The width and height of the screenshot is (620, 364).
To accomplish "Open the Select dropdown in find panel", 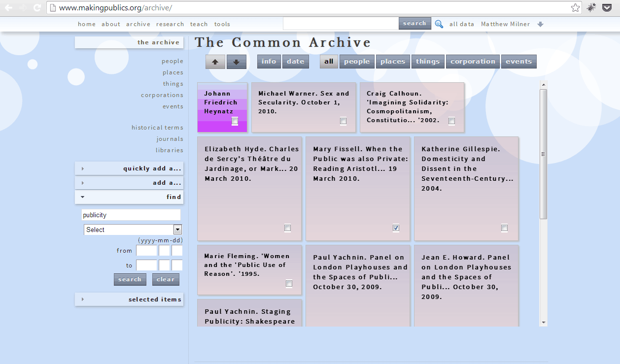I will (x=133, y=230).
